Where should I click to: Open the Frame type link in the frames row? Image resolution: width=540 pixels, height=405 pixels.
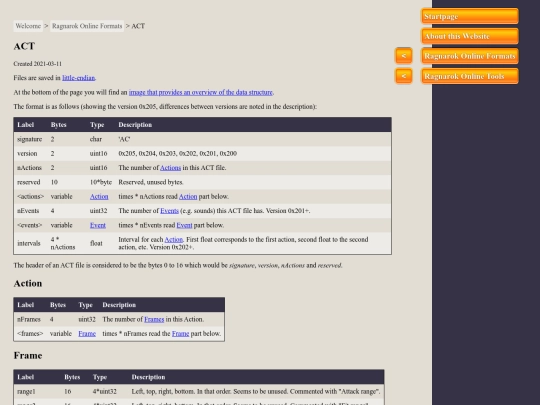[x=87, y=334]
